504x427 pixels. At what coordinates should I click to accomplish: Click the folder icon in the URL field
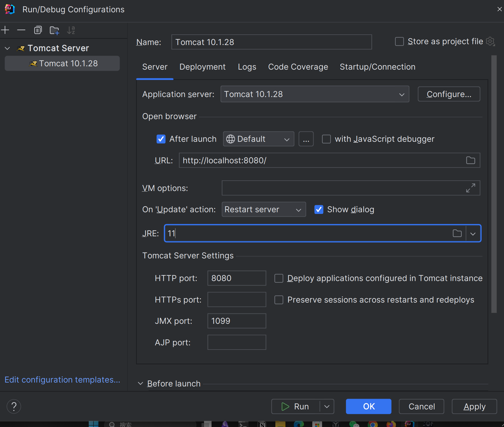pos(471,160)
